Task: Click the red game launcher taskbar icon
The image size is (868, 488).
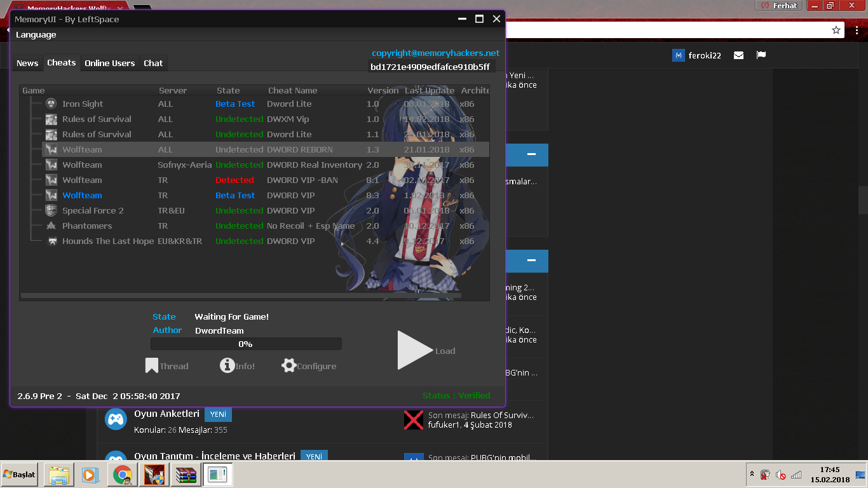Action: [x=154, y=475]
